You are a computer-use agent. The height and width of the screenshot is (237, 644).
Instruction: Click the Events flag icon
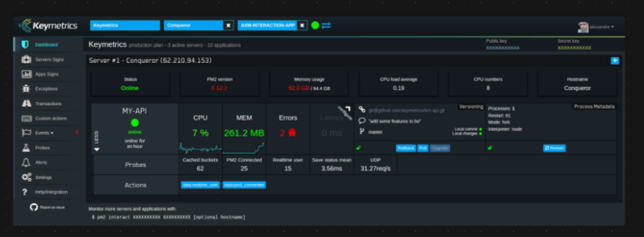tap(26, 133)
